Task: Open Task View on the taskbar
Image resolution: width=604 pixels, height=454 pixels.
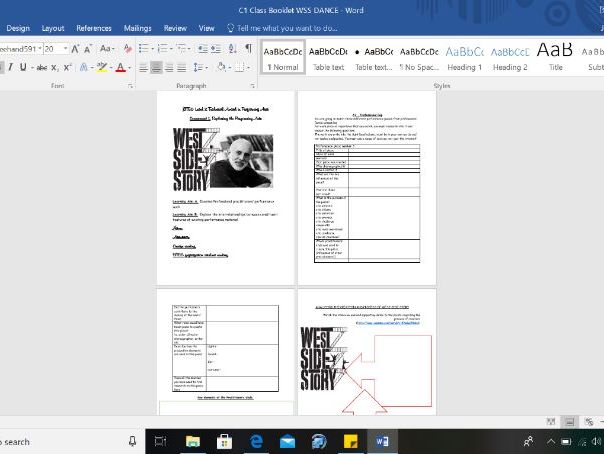Action: 160,441
